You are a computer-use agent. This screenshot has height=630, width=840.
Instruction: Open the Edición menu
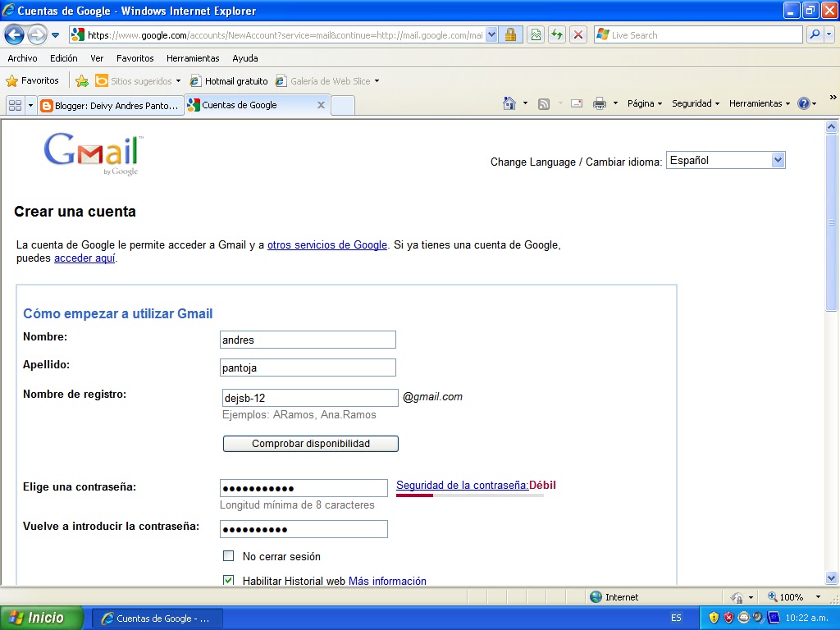tap(64, 58)
